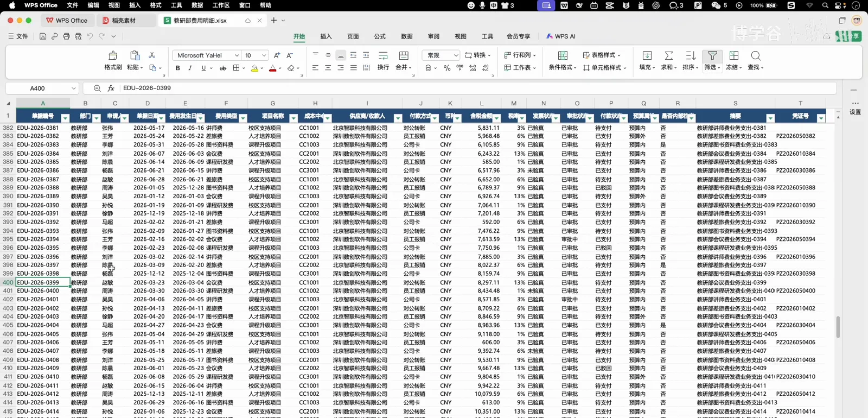The width and height of the screenshot is (868, 418).
Task: Select column G header
Action: point(273,103)
